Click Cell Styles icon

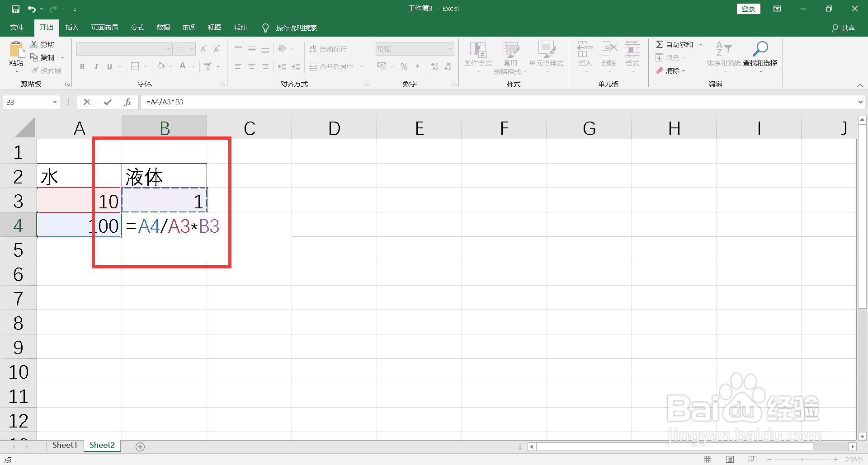(x=546, y=50)
